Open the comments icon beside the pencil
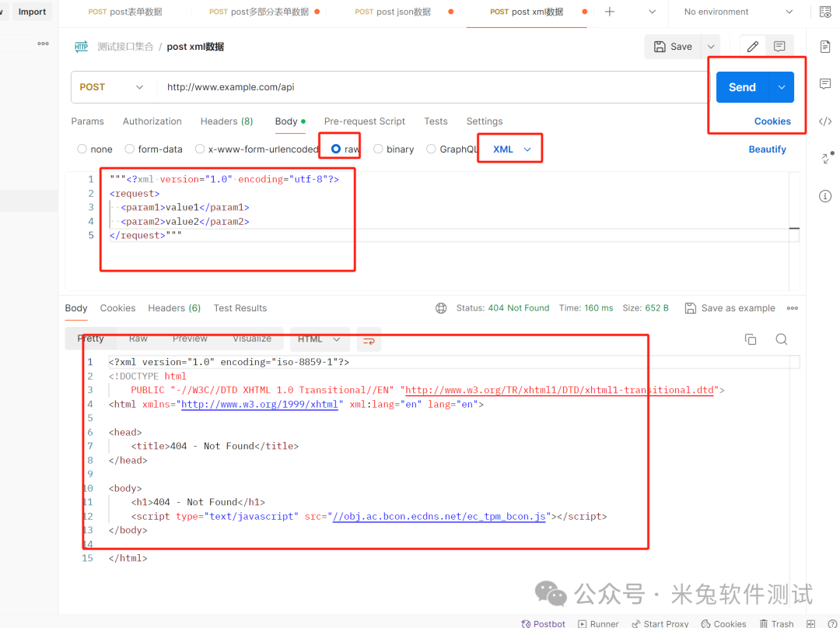Viewport: 840px width, 628px height. (779, 47)
